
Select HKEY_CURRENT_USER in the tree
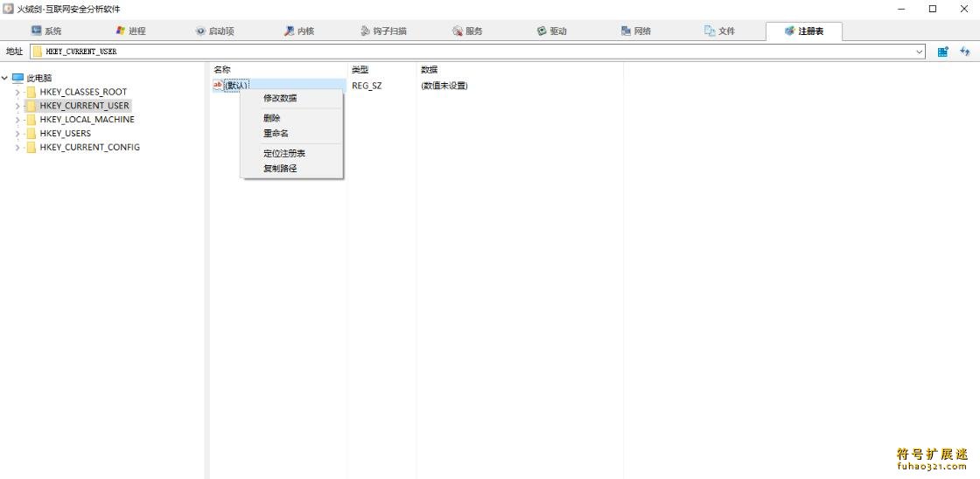pyautogui.click(x=84, y=106)
